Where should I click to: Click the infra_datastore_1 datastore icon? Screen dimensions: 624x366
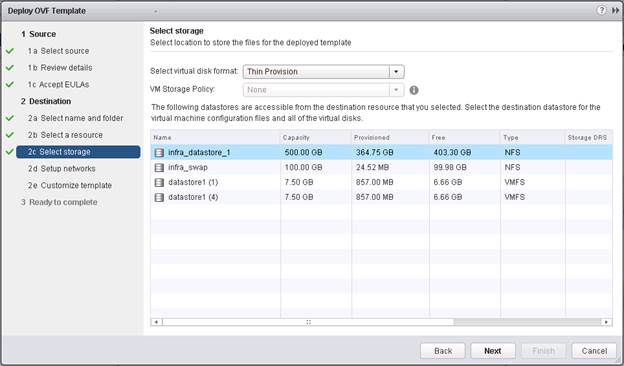(x=159, y=153)
